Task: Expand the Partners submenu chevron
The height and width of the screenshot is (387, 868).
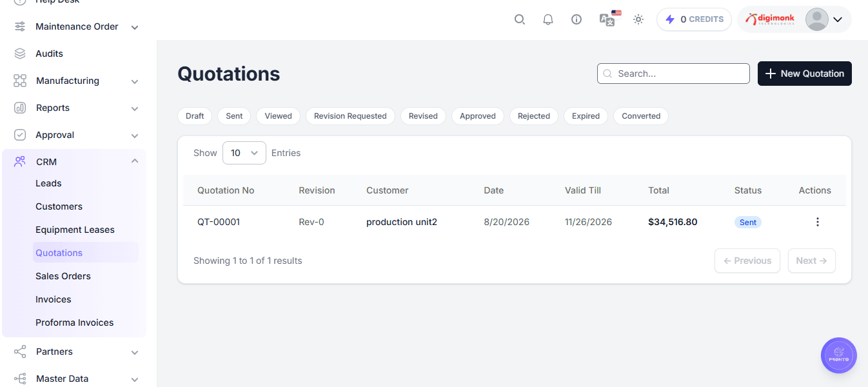Action: pyautogui.click(x=135, y=352)
